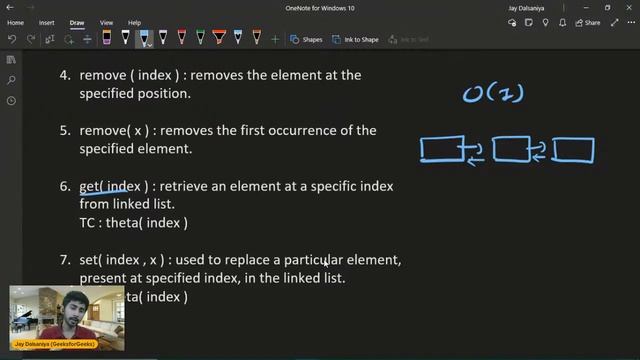The image size is (640, 360).
Task: Click the Jay Dalsaniya account name
Action: (526, 8)
